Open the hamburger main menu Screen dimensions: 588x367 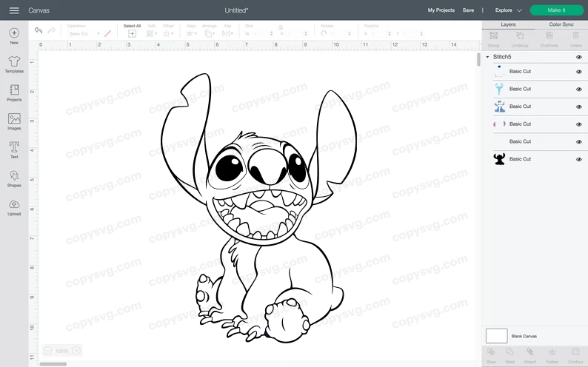pos(14,10)
